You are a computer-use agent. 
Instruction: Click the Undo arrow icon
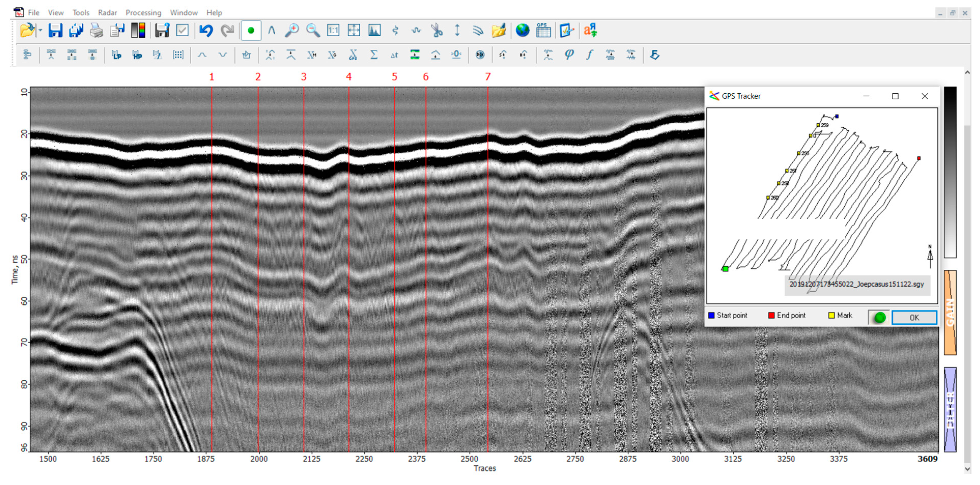point(206,31)
